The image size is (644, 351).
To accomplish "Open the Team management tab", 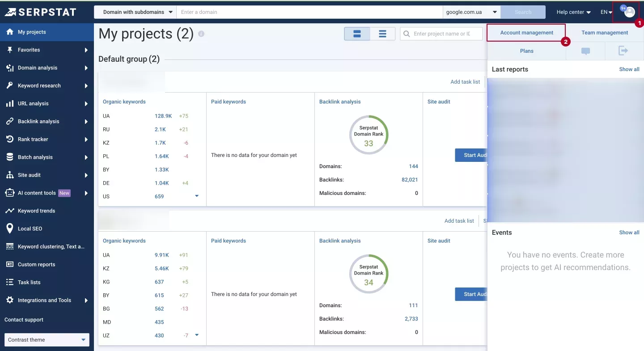I will point(605,33).
